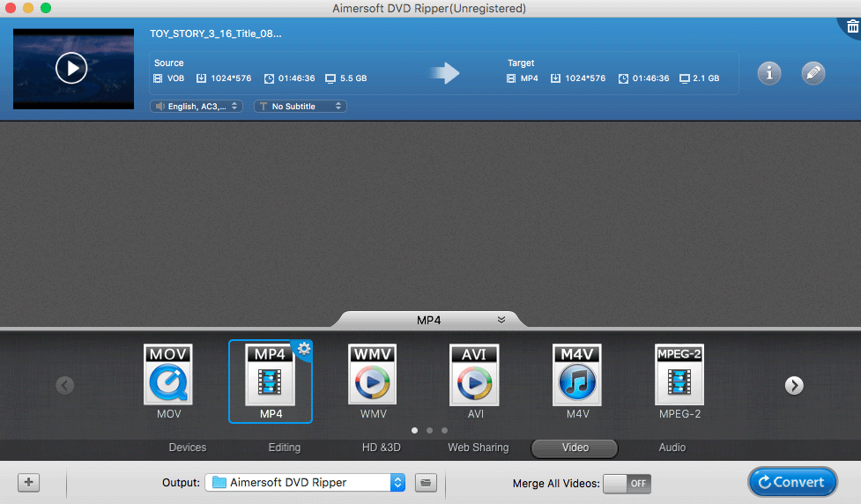This screenshot has width=861, height=504.
Task: Play the TOY_STORY_3 video preview
Action: click(71, 68)
